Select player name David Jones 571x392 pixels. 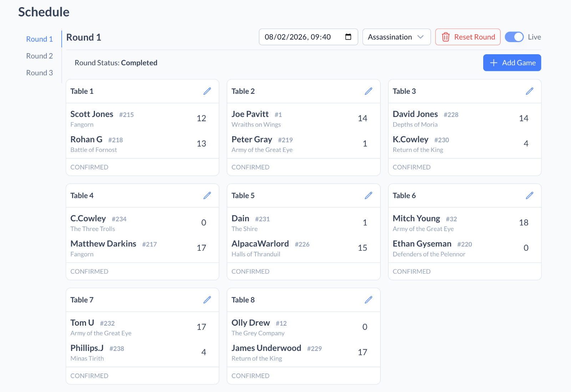point(415,114)
